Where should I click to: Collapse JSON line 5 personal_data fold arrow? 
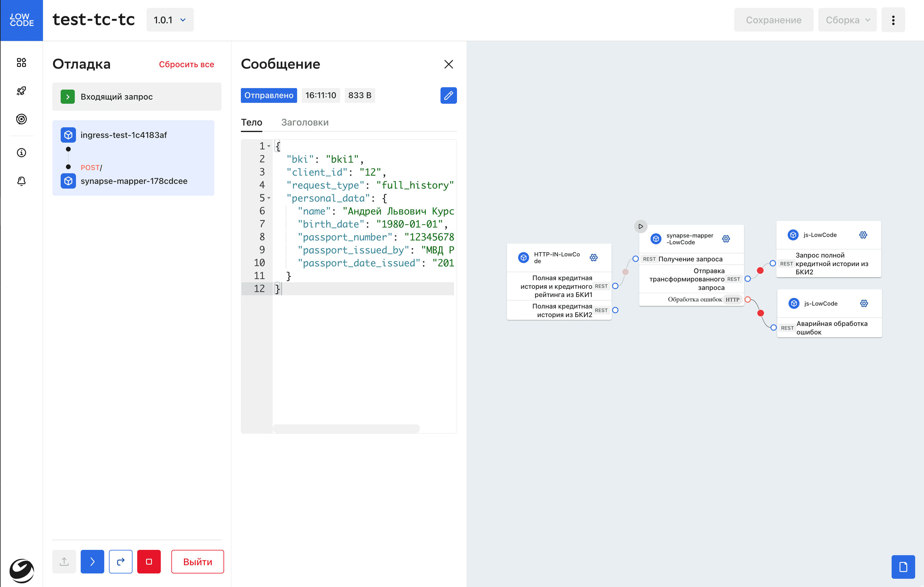269,198
